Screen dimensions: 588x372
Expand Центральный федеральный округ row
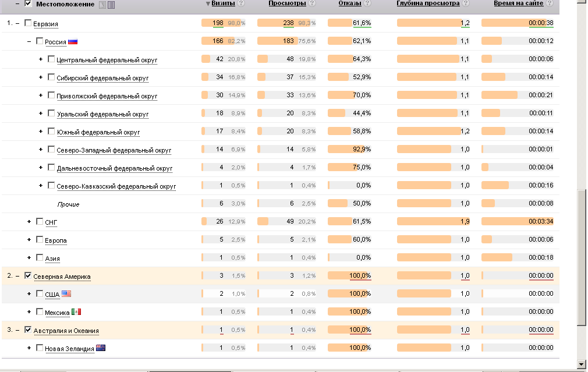pyautogui.click(x=41, y=59)
